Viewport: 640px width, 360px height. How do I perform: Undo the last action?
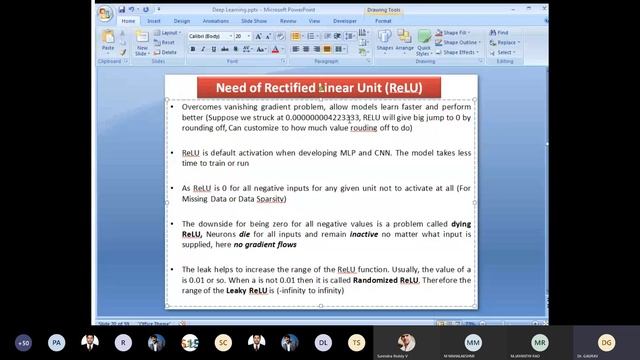tap(131, 9)
